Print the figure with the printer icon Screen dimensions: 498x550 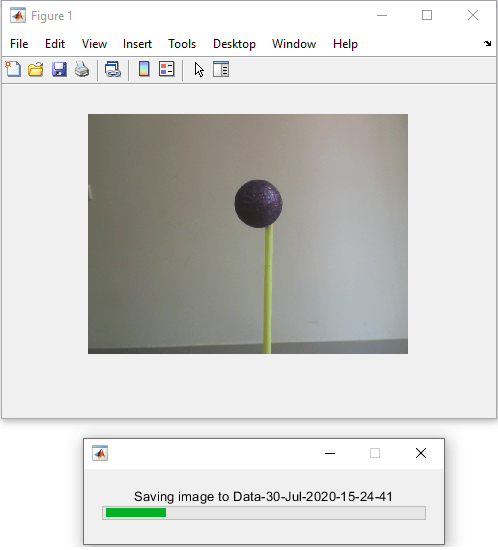click(82, 69)
